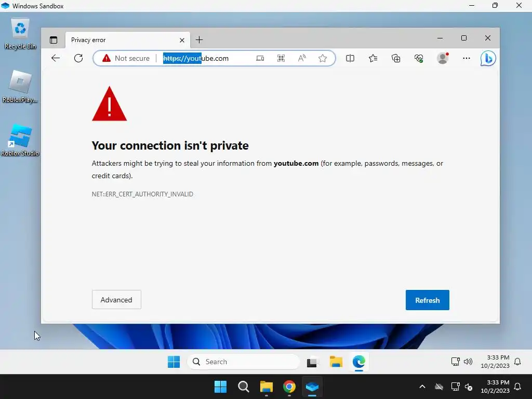Open Task View in sandbox taskbar
Screen dimensions: 532x399
pyautogui.click(x=312, y=362)
